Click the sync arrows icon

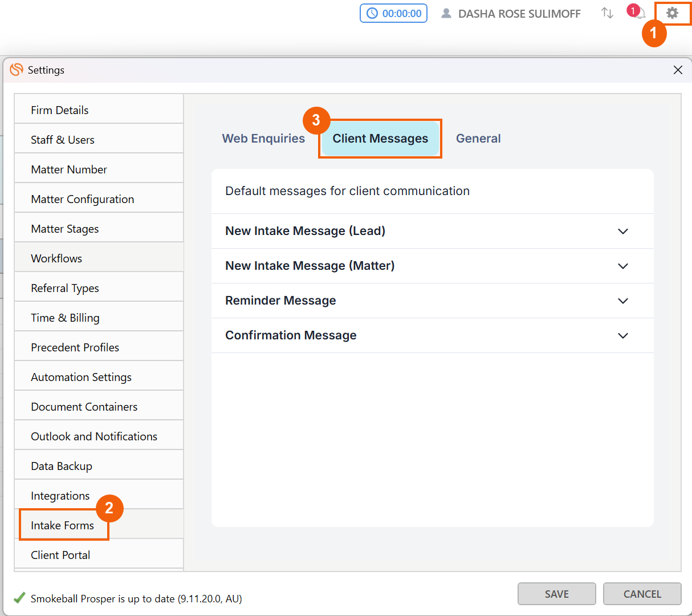[x=607, y=13]
